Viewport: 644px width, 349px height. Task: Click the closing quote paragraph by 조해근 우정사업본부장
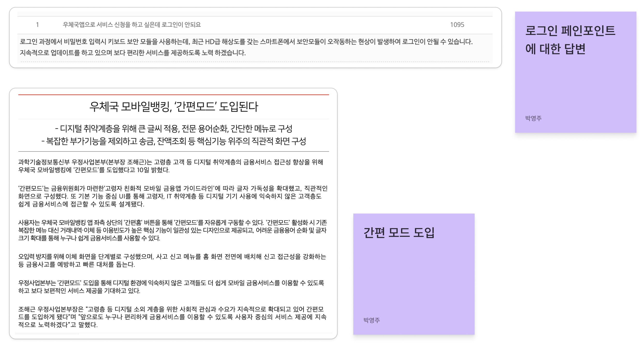click(172, 317)
